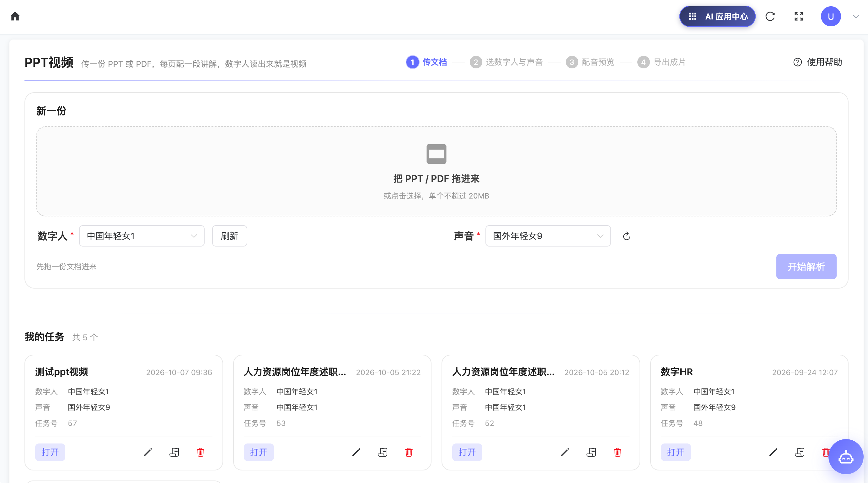
Task: Edit task 52 with pencil icon
Action: (x=565, y=452)
